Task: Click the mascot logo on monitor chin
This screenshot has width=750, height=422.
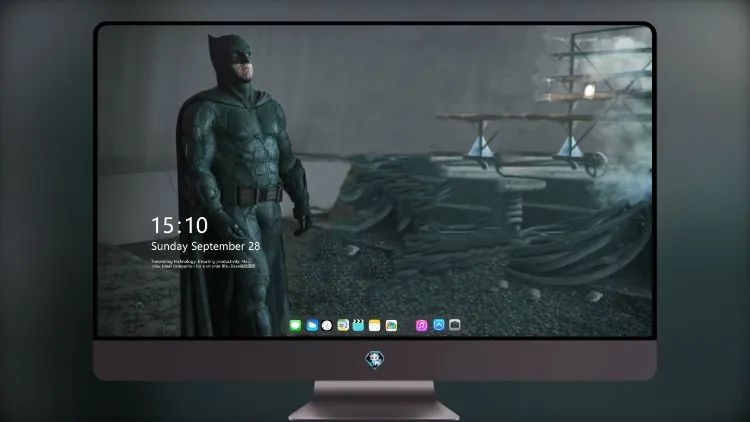Action: pyautogui.click(x=375, y=360)
